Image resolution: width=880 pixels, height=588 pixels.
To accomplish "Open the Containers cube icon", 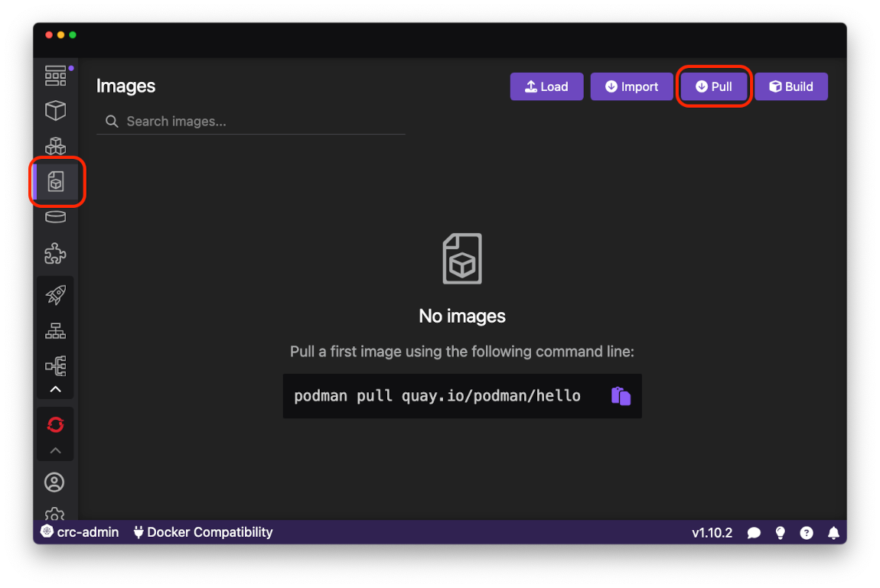I will 55,110.
